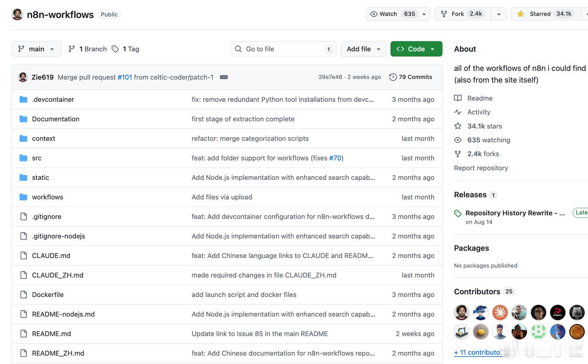588x364 pixels.
Task: Open commit 'refactor: merge categorization scripts'
Action: (x=250, y=138)
